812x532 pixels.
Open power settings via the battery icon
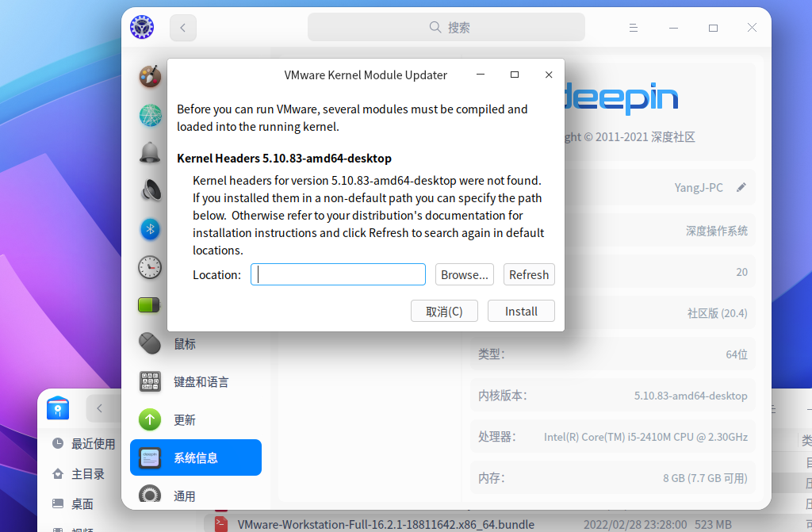150,305
